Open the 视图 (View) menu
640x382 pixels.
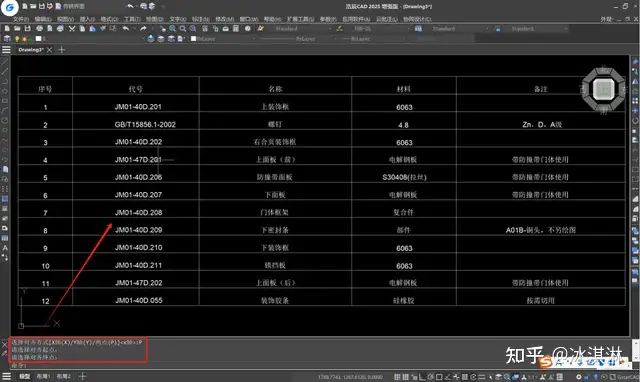[x=65, y=19]
